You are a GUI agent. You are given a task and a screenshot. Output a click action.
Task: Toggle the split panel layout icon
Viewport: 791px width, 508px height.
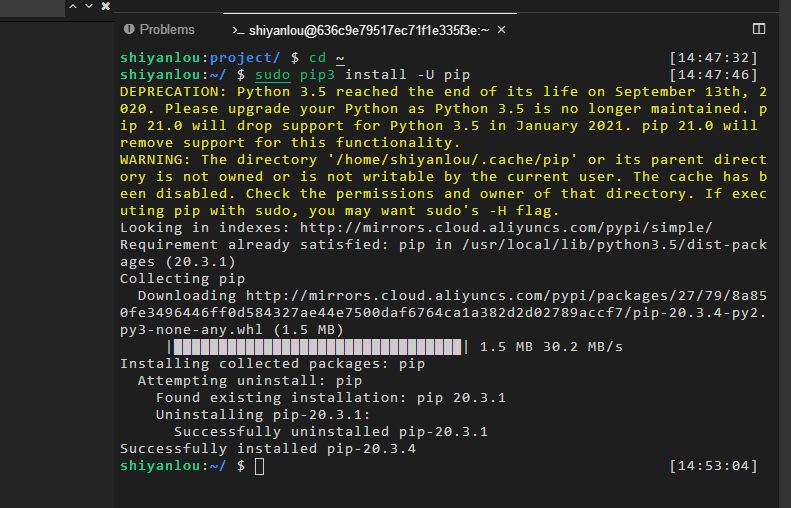click(x=758, y=29)
